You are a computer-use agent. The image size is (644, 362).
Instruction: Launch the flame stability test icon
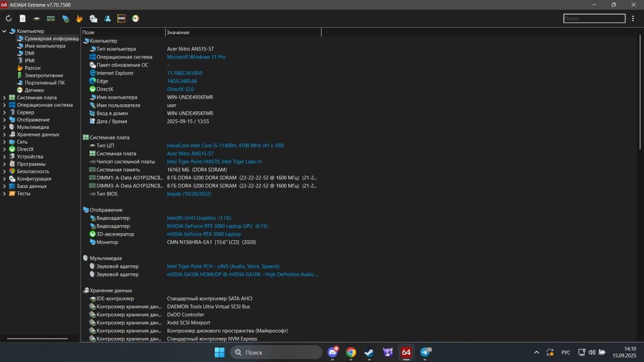(x=79, y=19)
